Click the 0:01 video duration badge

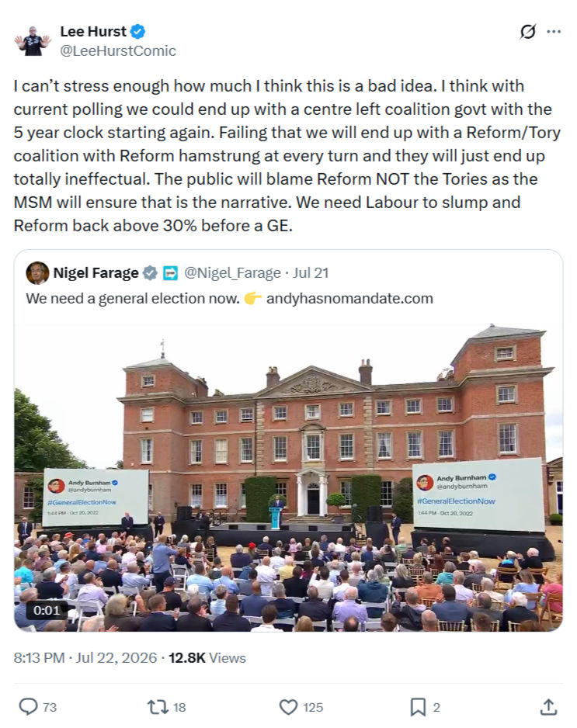click(x=47, y=610)
